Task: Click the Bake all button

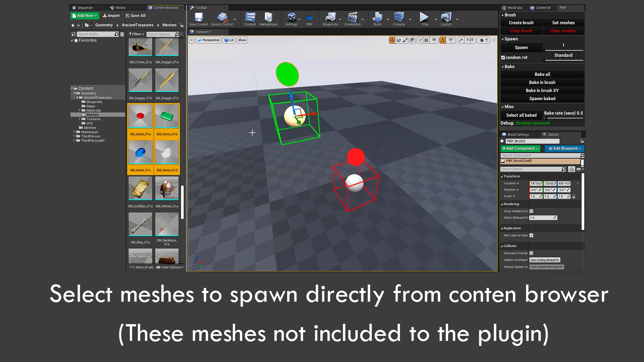Action: 542,74
